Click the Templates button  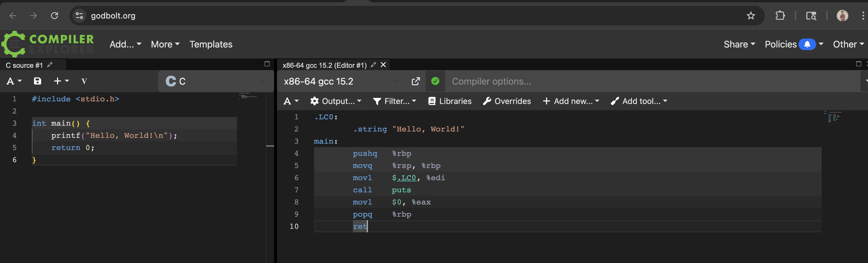[x=211, y=44]
